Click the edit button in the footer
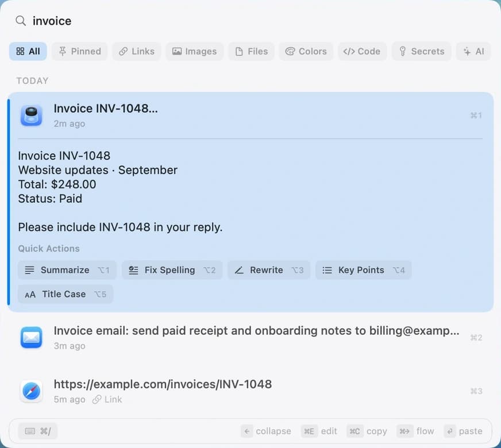This screenshot has height=448, width=501. click(319, 431)
